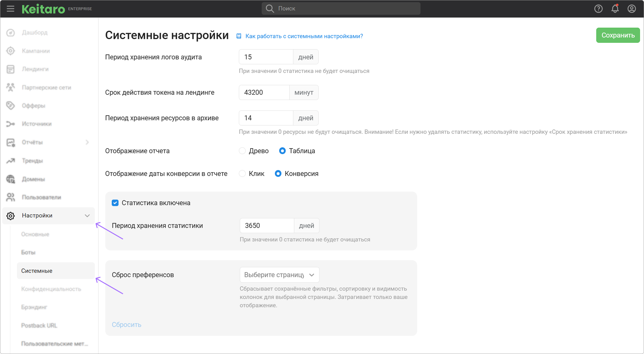Click the green Сохранить button

point(618,35)
